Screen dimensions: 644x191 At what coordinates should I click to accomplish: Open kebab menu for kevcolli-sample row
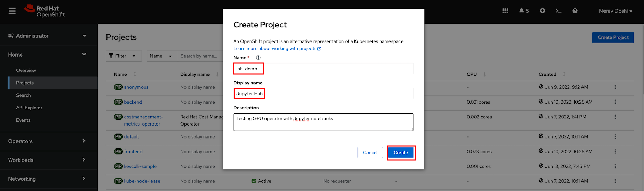point(615,166)
